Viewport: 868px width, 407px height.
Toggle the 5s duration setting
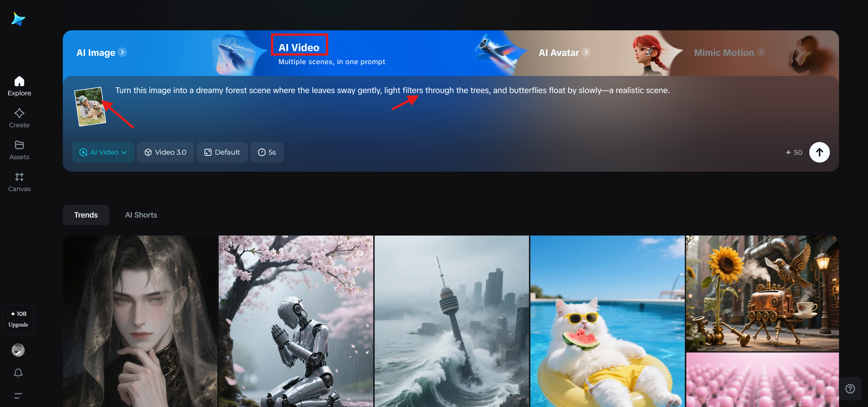click(267, 152)
